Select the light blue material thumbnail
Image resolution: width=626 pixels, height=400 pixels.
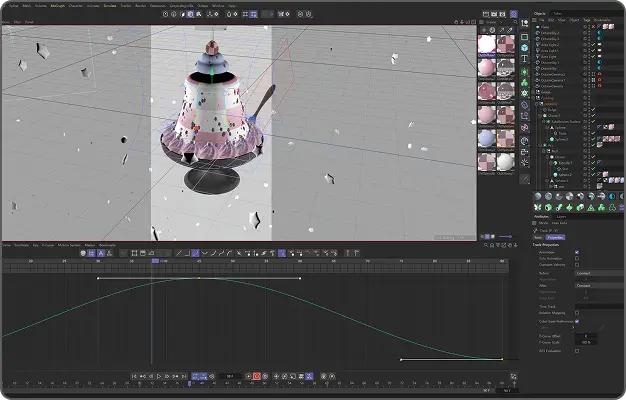coord(487,139)
